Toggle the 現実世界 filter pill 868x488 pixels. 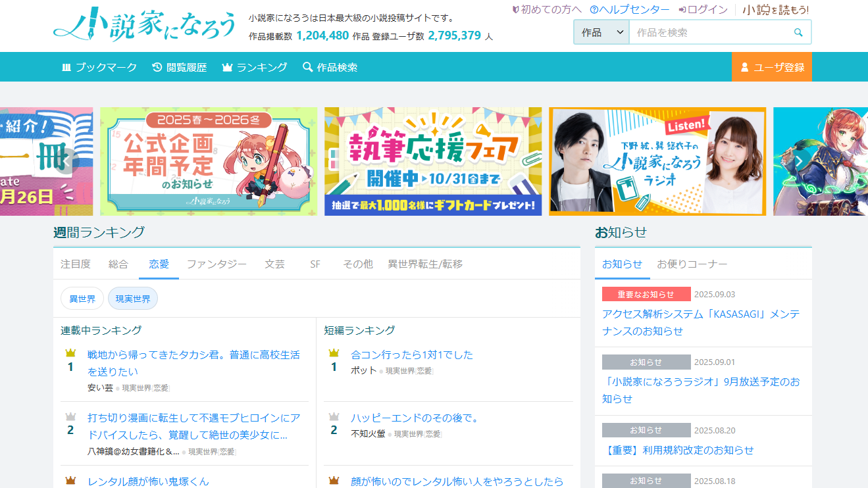[x=133, y=299]
